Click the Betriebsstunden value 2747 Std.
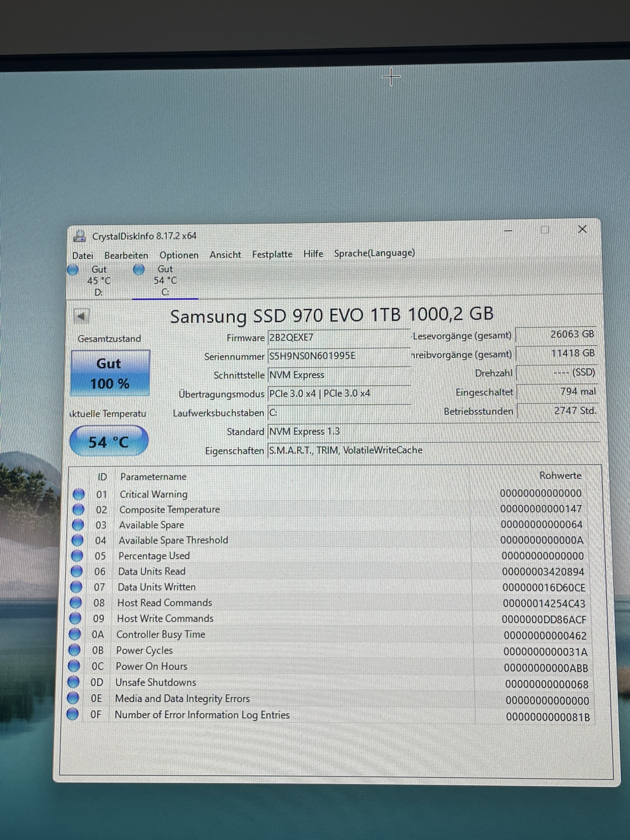The width and height of the screenshot is (630, 840). 558,411
